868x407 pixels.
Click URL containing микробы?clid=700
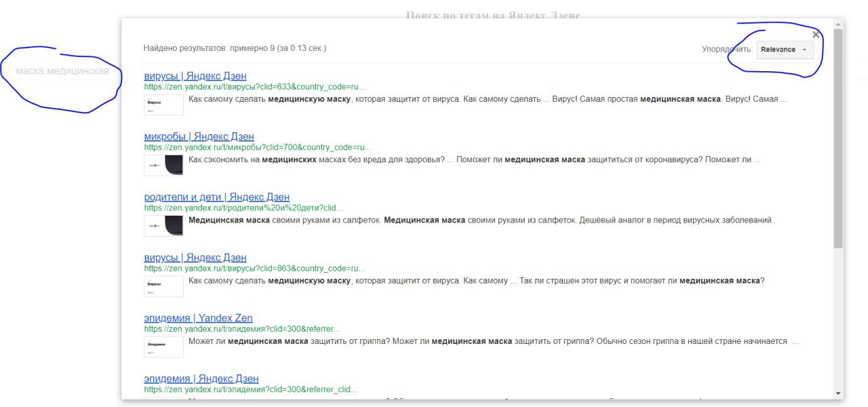click(x=257, y=147)
